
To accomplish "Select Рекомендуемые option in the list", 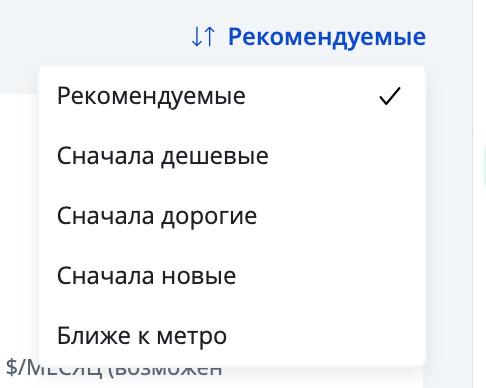I will tap(232, 96).
